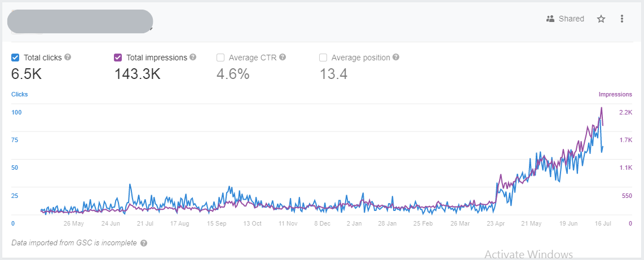Click the Average CTR label
This screenshot has width=644, height=260.
(253, 58)
